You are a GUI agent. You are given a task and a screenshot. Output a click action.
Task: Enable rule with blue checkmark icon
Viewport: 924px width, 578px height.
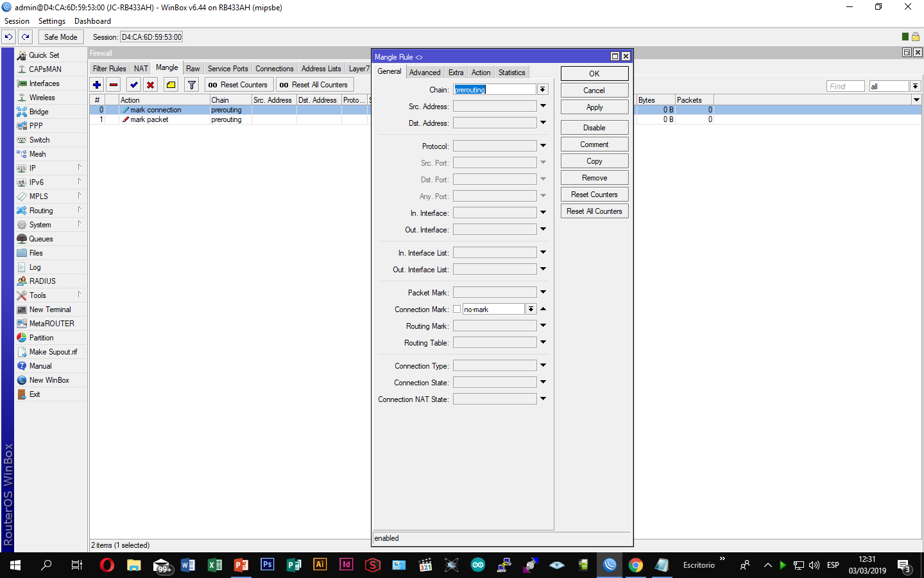[134, 85]
